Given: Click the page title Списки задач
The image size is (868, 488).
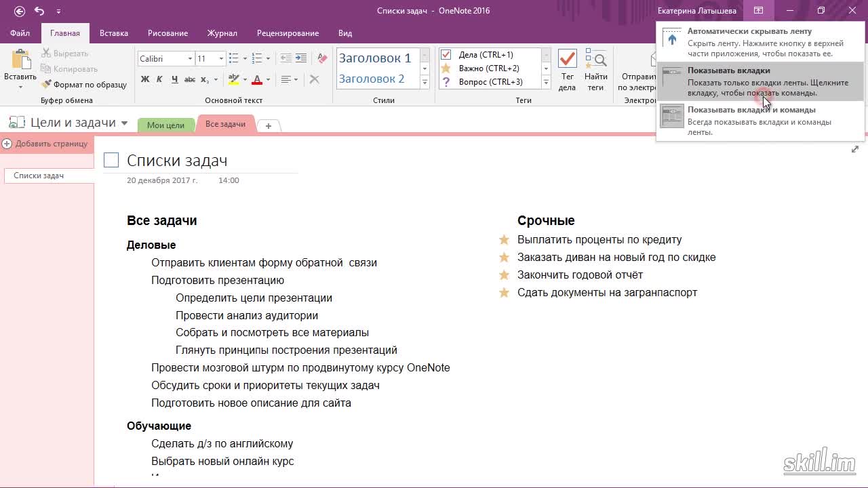Looking at the screenshot, I should coord(177,161).
